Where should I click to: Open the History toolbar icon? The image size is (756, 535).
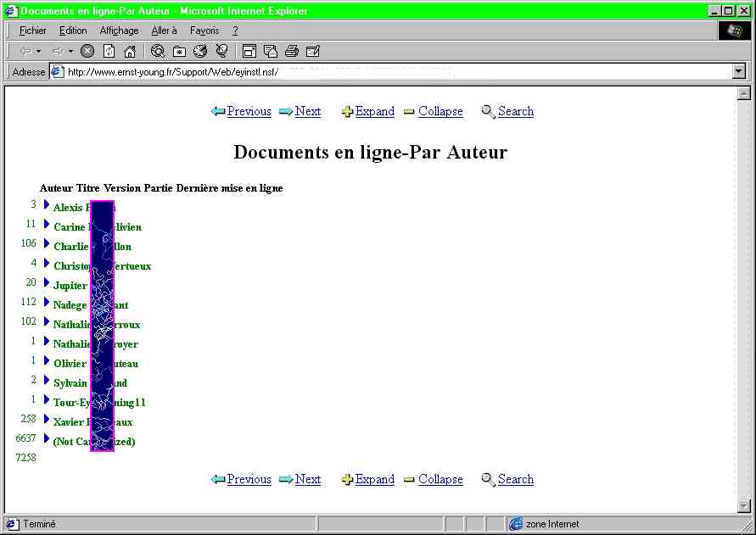click(x=200, y=51)
